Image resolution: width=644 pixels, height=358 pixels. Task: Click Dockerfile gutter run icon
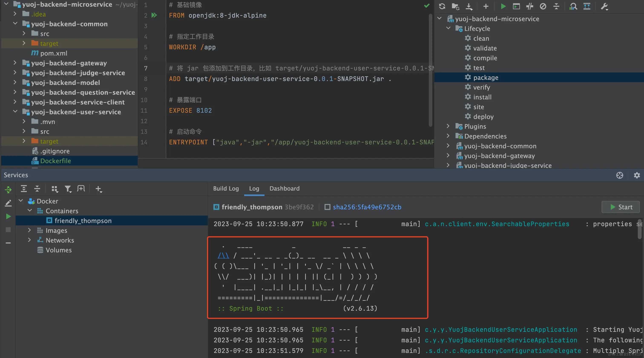154,15
